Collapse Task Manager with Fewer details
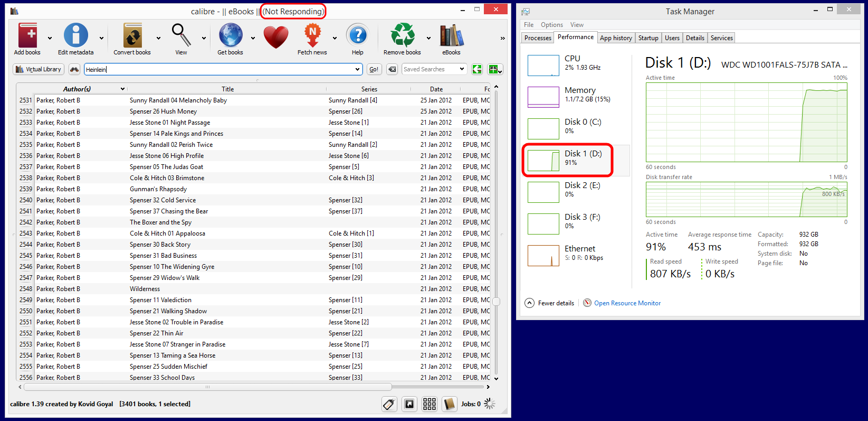Image resolution: width=868 pixels, height=421 pixels. pos(549,303)
